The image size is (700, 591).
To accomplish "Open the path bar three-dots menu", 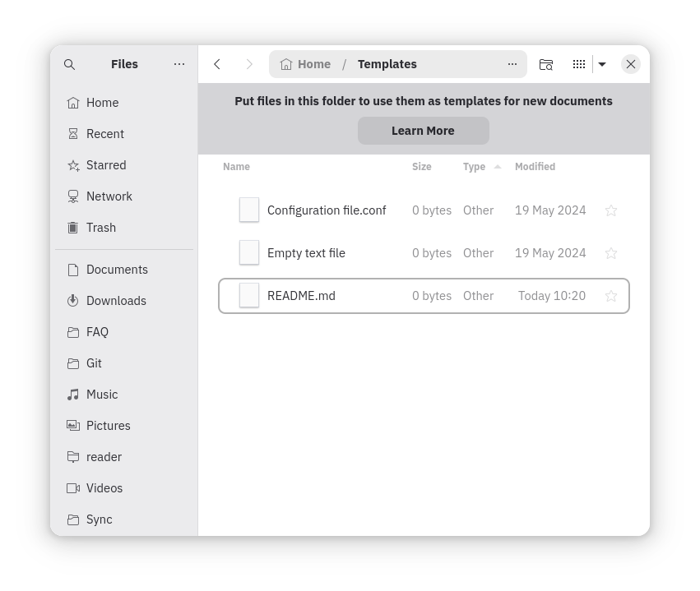I will [x=512, y=64].
